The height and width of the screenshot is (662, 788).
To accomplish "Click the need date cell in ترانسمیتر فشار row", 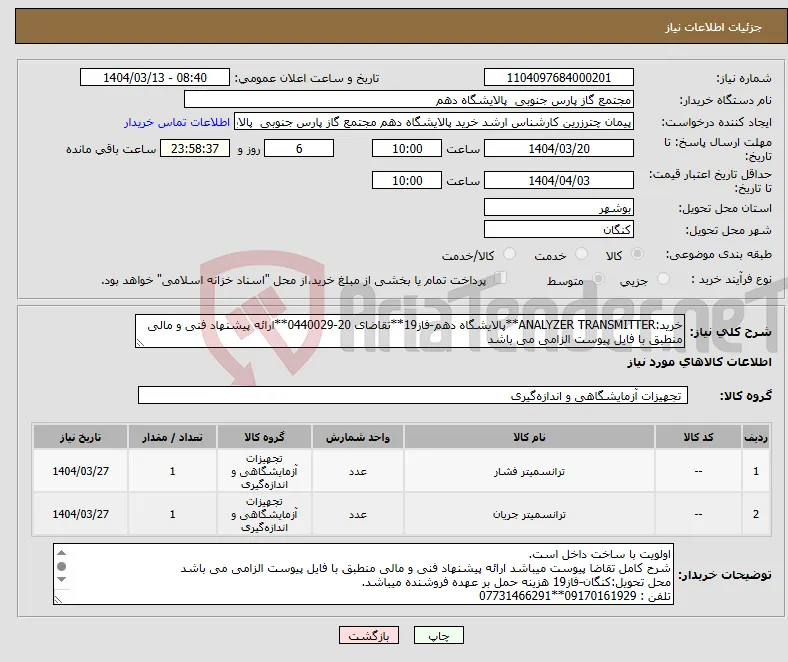I will coord(80,471).
